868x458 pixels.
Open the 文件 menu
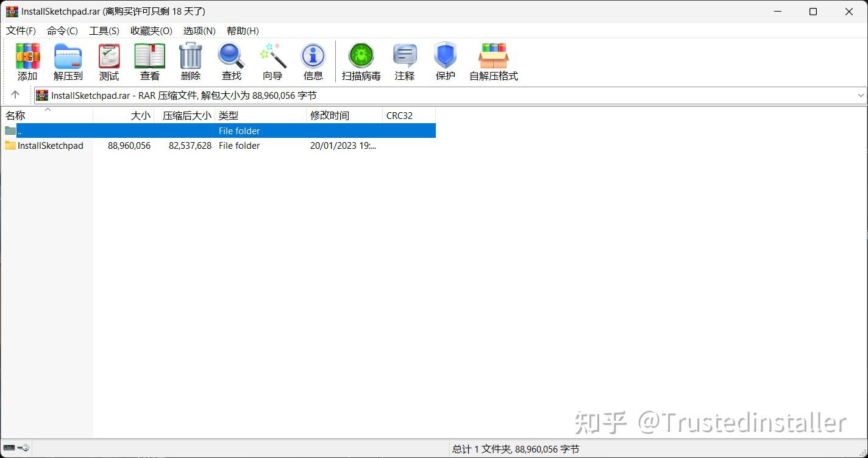point(21,30)
